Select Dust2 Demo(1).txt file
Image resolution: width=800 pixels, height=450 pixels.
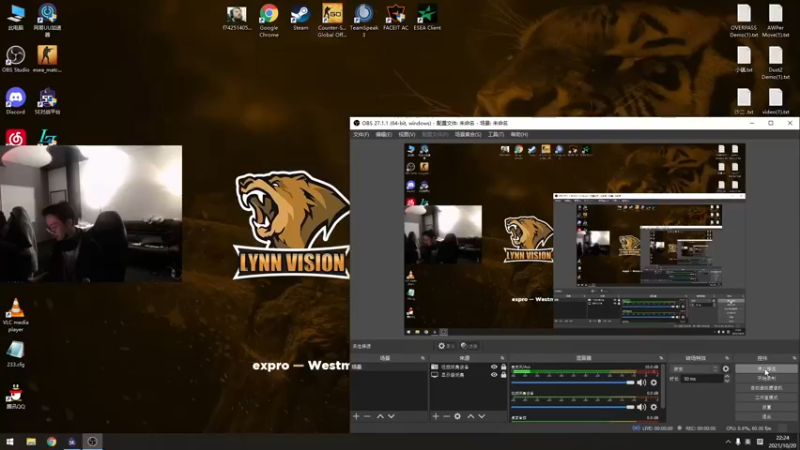[776, 62]
